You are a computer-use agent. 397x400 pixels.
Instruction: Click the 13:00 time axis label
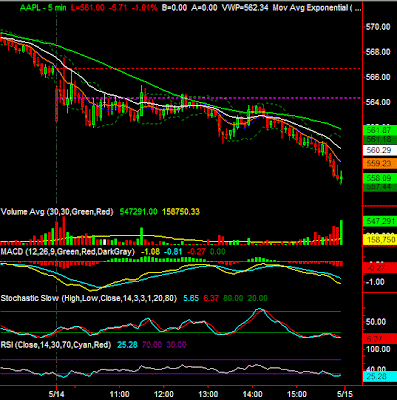208,394
